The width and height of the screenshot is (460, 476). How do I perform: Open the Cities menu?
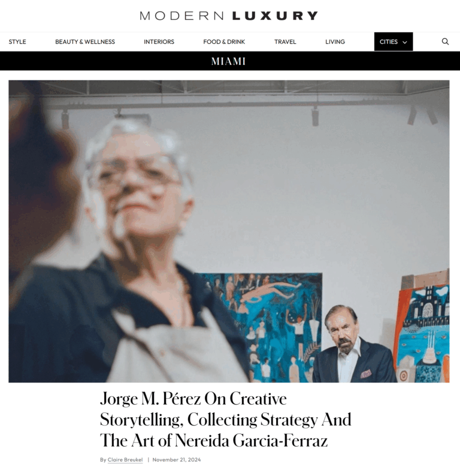[x=394, y=41]
